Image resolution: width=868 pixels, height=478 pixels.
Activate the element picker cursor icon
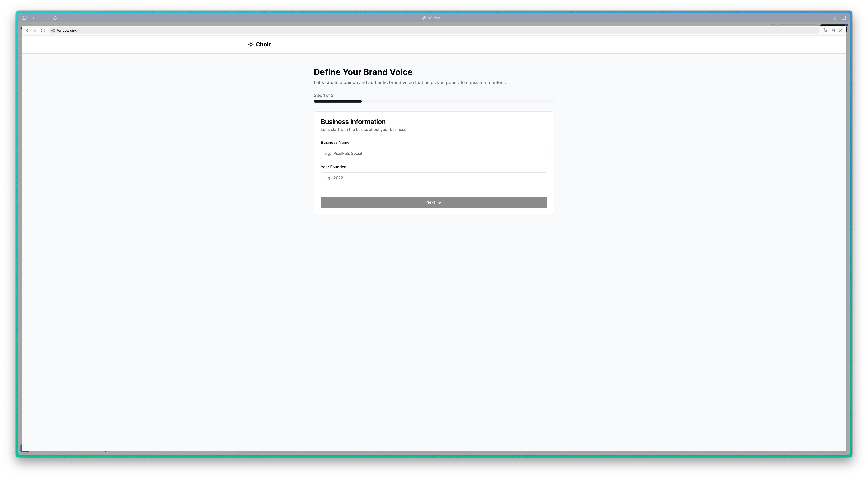(x=825, y=30)
